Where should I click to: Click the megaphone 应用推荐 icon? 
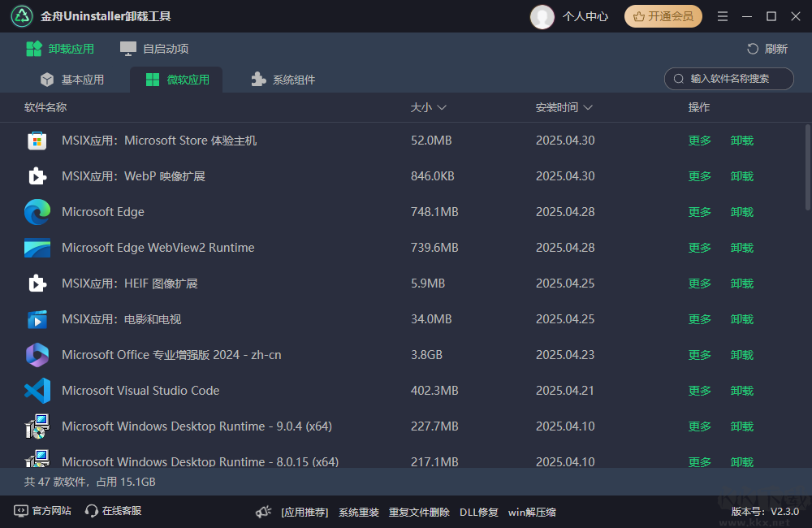click(264, 512)
